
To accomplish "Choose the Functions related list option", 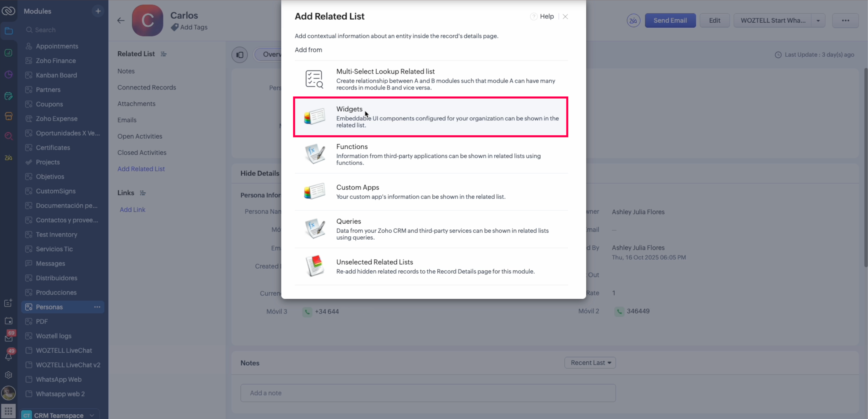I will tap(430, 154).
